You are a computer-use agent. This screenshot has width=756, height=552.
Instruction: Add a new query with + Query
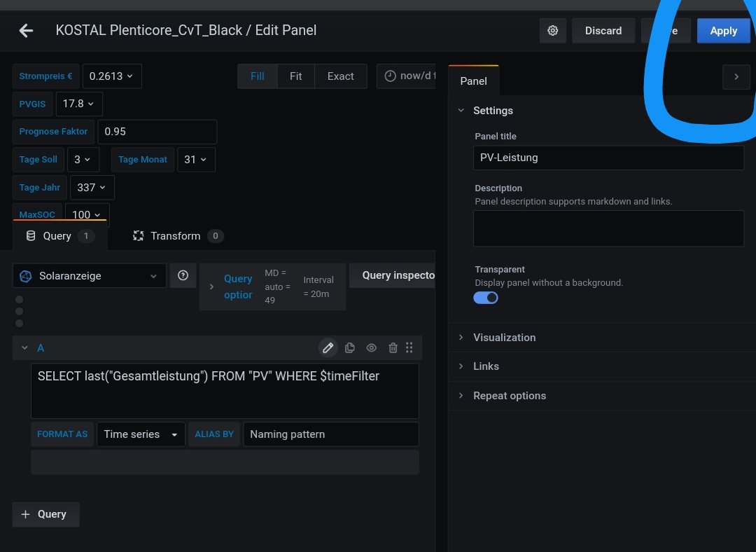coord(45,514)
